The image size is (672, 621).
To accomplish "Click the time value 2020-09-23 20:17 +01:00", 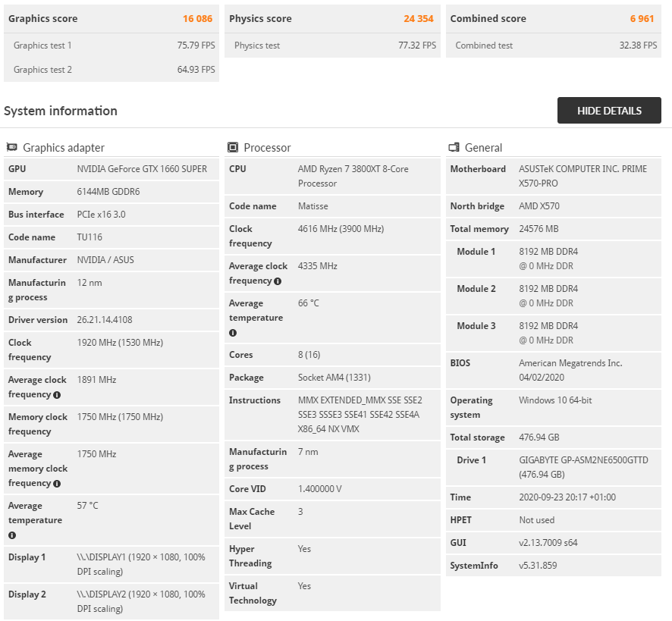I will point(567,497).
